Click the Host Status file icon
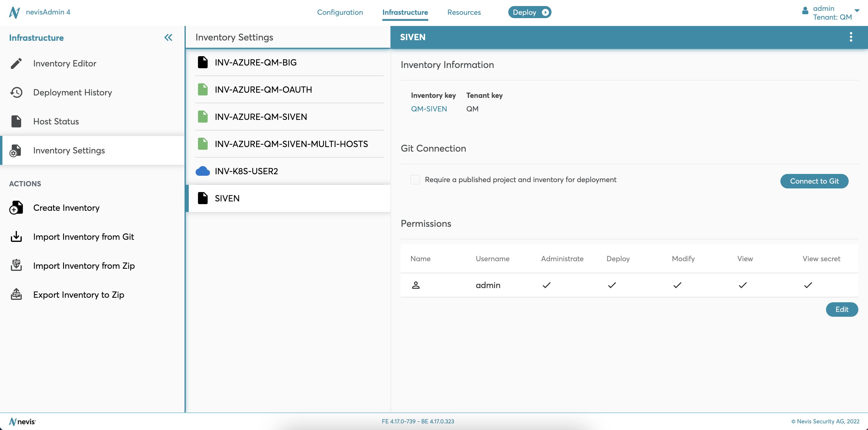This screenshot has height=430, width=868. tap(16, 121)
